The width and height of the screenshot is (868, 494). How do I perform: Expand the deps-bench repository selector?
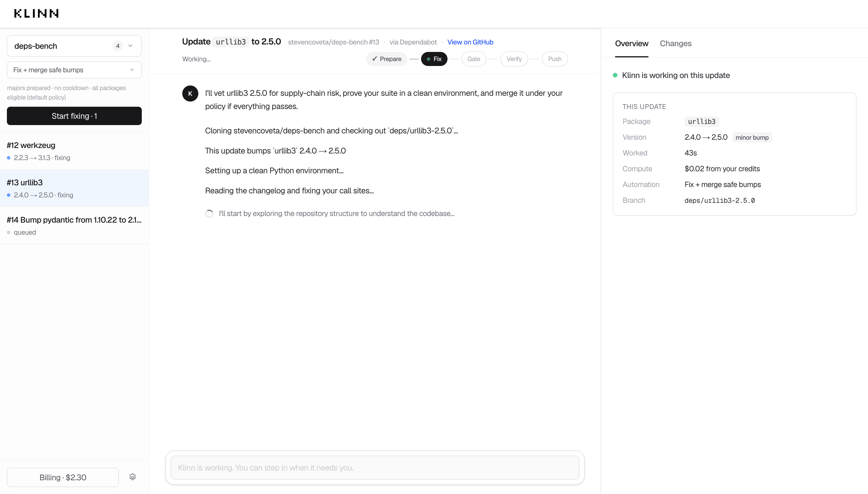[74, 46]
